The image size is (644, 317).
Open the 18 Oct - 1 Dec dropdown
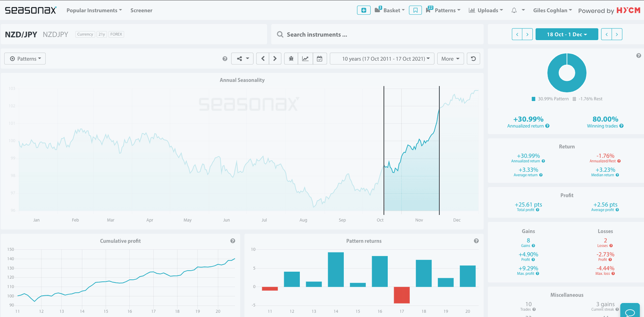pyautogui.click(x=566, y=34)
